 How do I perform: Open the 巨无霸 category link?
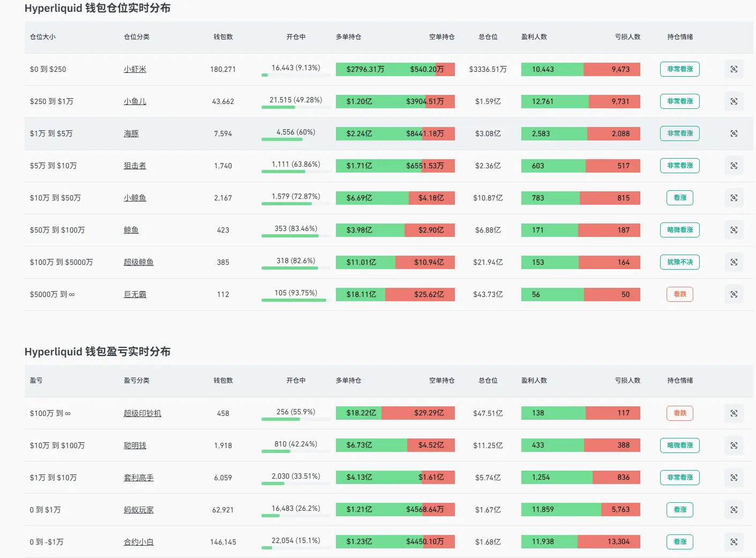click(x=135, y=294)
